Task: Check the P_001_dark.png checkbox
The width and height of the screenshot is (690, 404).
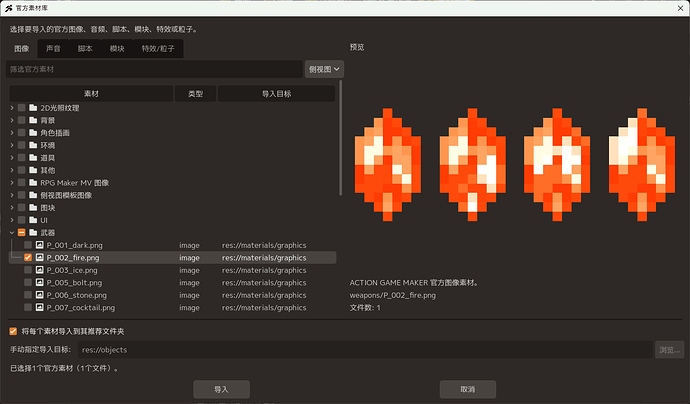Action: 28,245
